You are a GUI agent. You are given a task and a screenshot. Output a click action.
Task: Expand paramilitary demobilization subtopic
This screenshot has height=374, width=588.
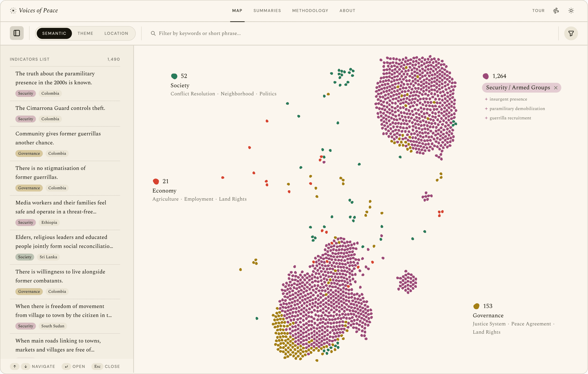pos(515,108)
